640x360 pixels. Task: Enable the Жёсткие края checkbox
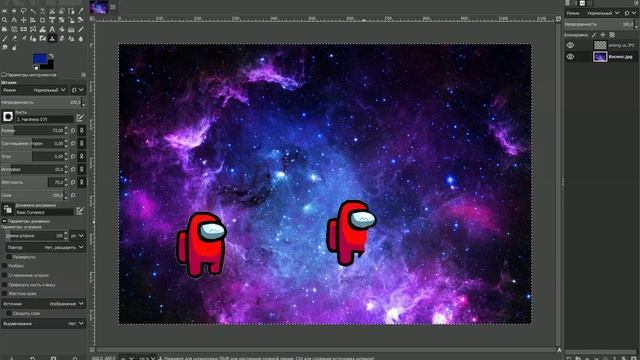click(4, 293)
